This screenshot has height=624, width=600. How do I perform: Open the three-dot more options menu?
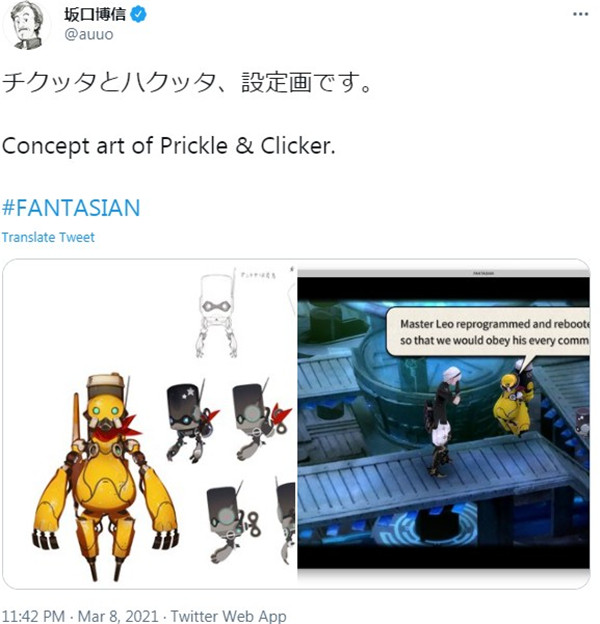click(580, 14)
